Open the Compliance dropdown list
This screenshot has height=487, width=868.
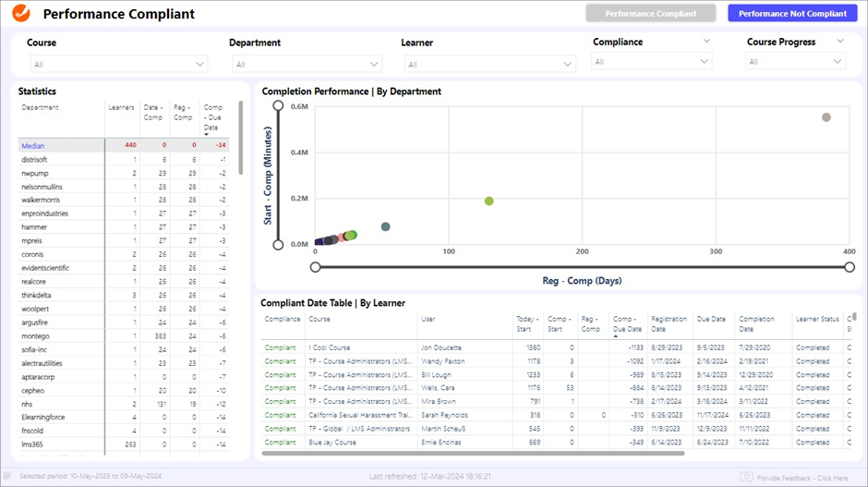click(652, 62)
